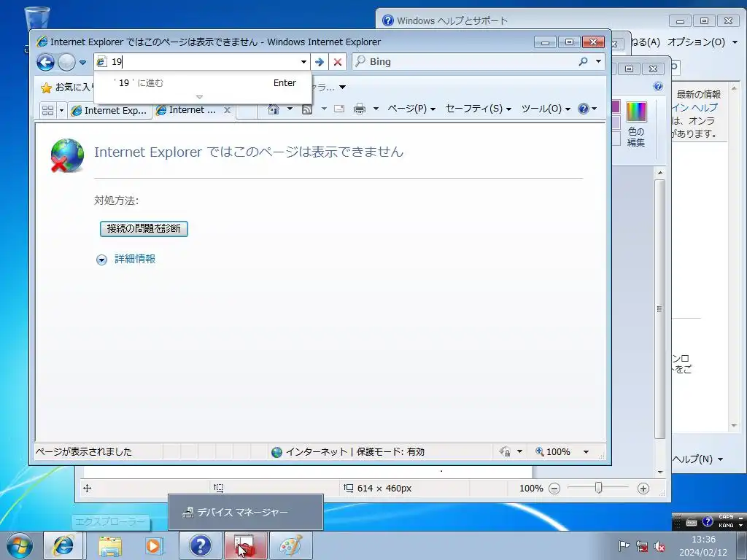This screenshot has width=747, height=560.
Task: Open the セーフティ(S) menu
Action: 479,109
